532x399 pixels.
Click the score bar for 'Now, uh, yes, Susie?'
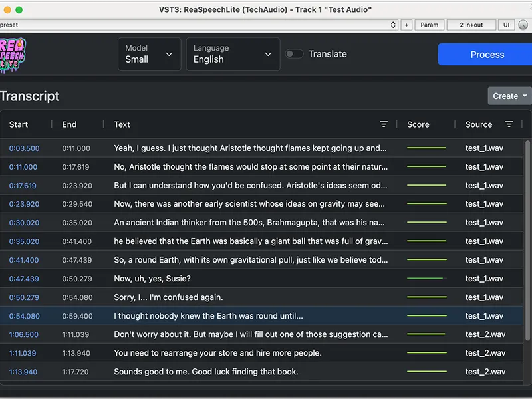(426, 278)
